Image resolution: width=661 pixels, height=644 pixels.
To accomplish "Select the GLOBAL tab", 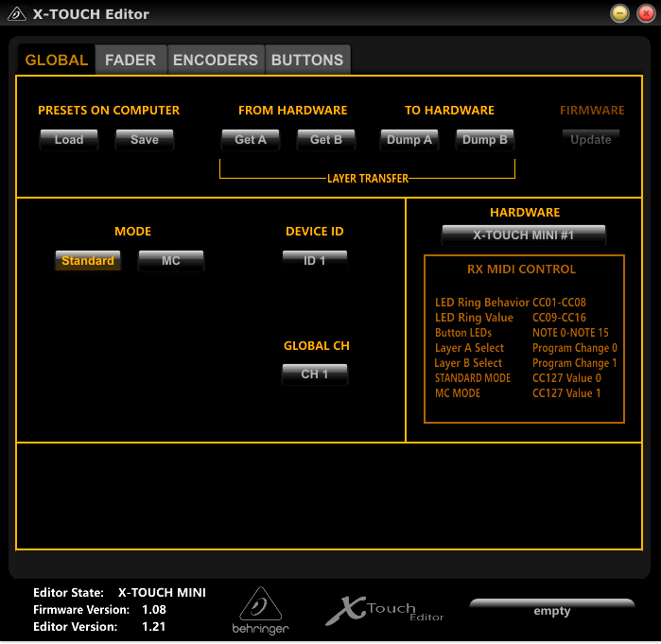I will click(57, 60).
